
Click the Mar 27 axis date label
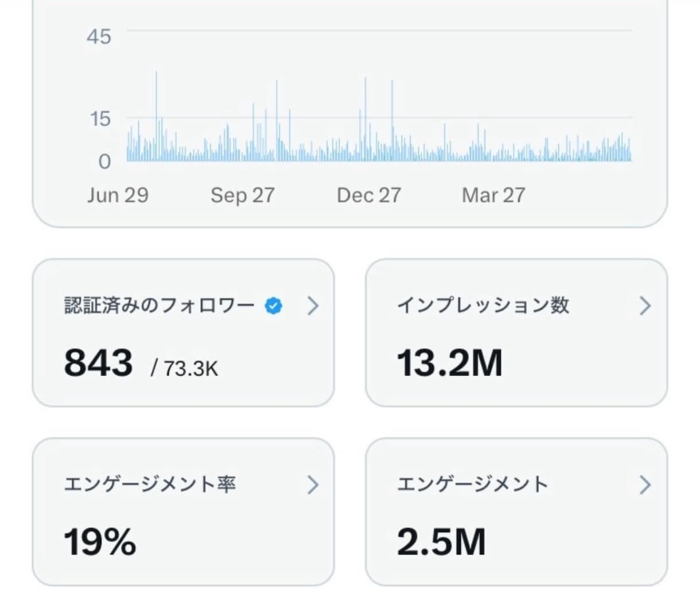pos(493,196)
